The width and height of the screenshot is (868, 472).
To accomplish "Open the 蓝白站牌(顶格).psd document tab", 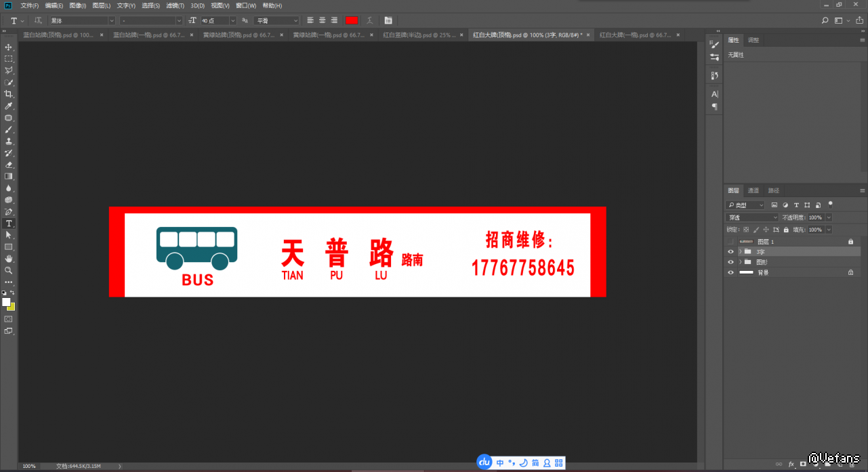I will pyautogui.click(x=58, y=35).
